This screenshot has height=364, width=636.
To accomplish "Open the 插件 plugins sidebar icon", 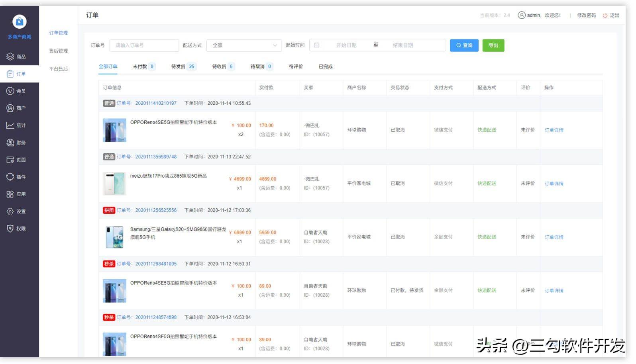I will coord(10,177).
